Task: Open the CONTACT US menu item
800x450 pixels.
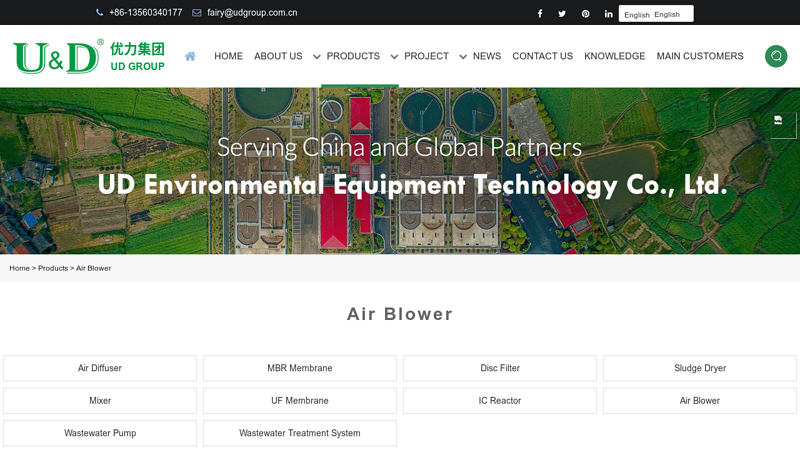Action: click(x=542, y=56)
